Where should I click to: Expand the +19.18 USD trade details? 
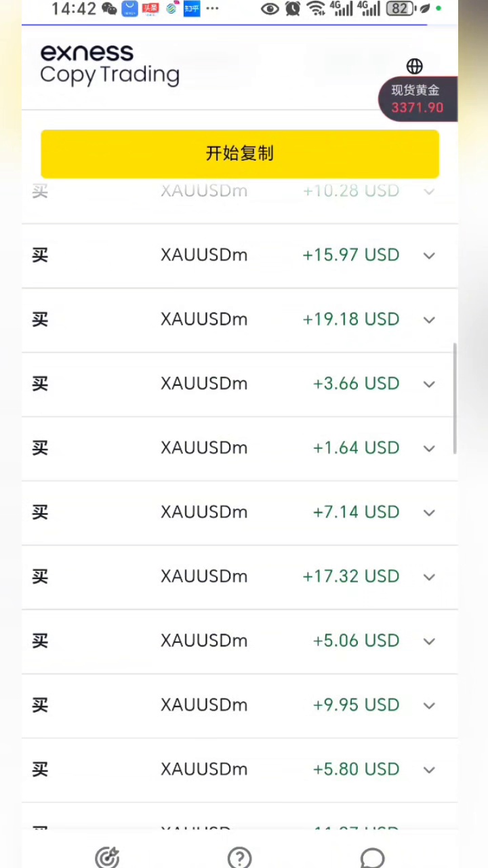click(429, 320)
